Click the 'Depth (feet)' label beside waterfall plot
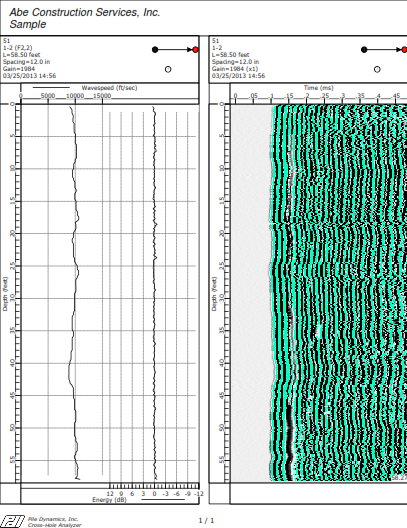The width and height of the screenshot is (407, 528). tap(214, 294)
